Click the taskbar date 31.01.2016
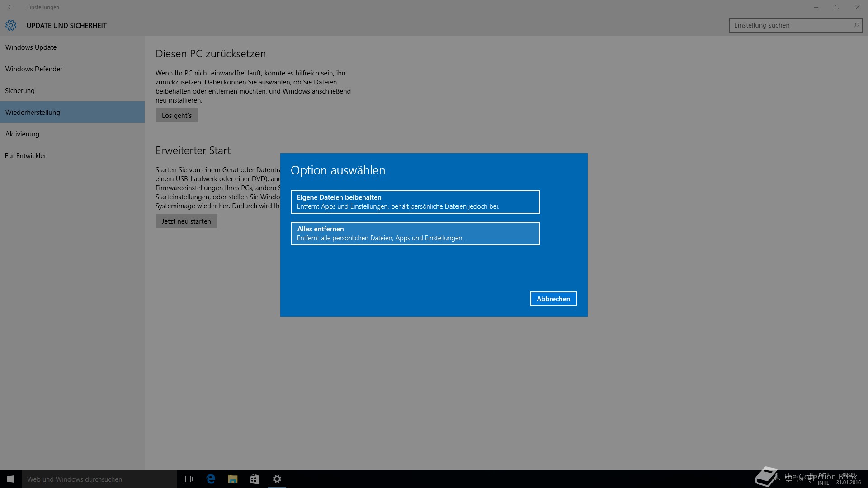 (848, 483)
